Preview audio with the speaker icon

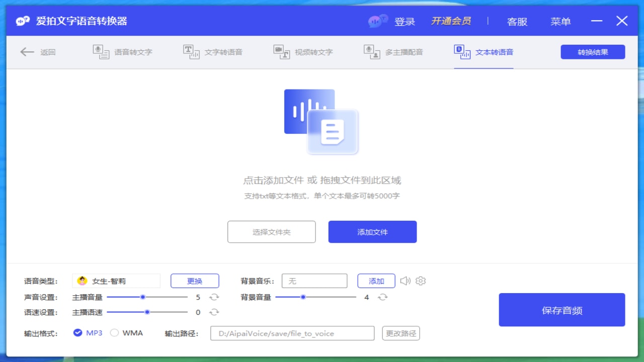click(x=406, y=281)
